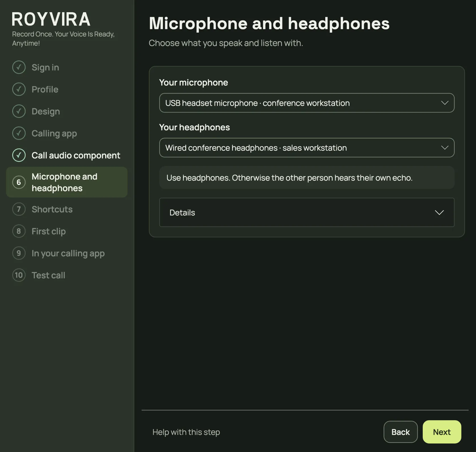Click the step 6 number badge
The image size is (476, 452).
pos(19,182)
